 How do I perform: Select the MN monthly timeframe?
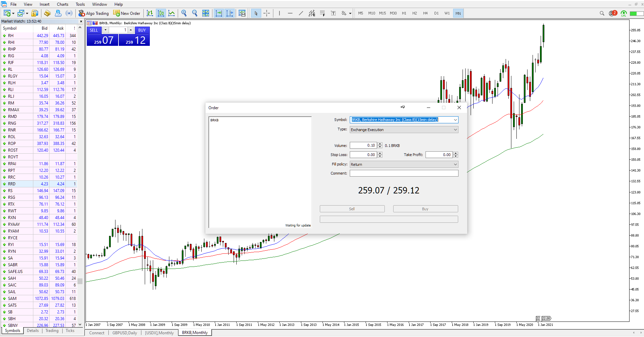pos(458,13)
